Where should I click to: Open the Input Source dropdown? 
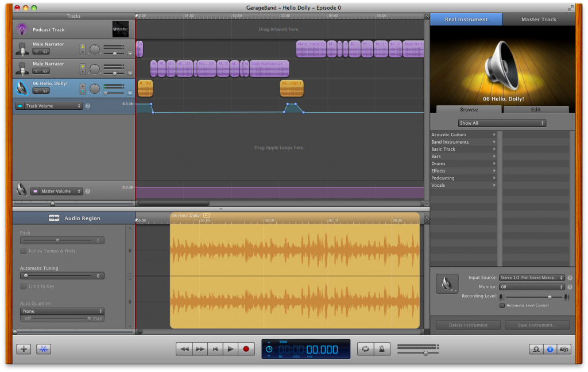(531, 278)
